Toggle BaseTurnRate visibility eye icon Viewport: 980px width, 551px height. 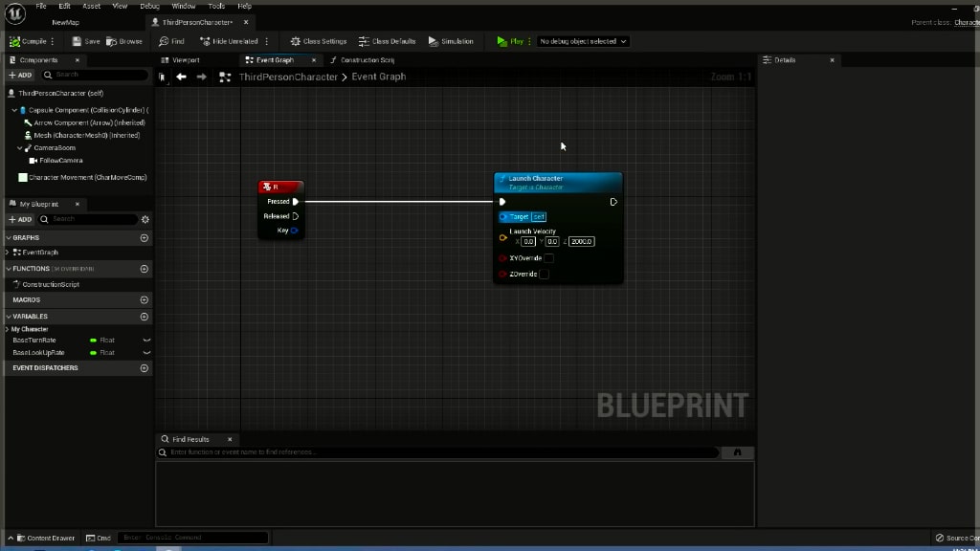146,341
